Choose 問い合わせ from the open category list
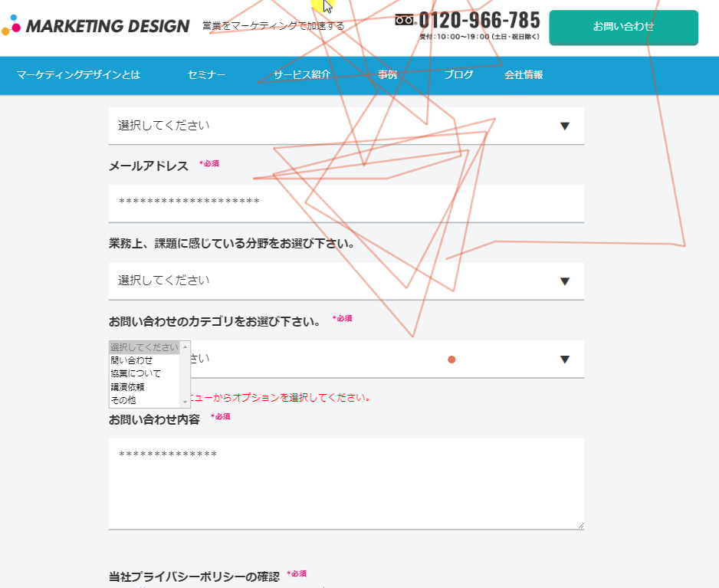The height and width of the screenshot is (588, 719). (x=132, y=360)
